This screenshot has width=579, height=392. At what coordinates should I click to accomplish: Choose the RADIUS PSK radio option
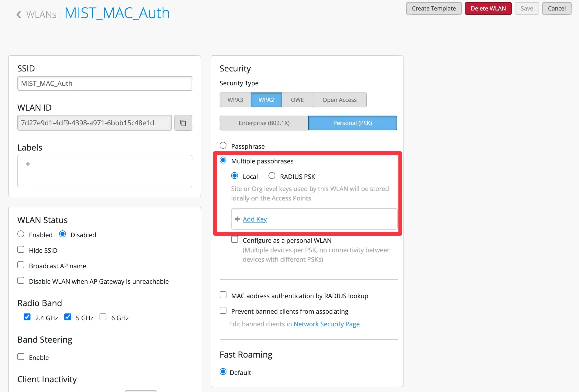click(272, 176)
